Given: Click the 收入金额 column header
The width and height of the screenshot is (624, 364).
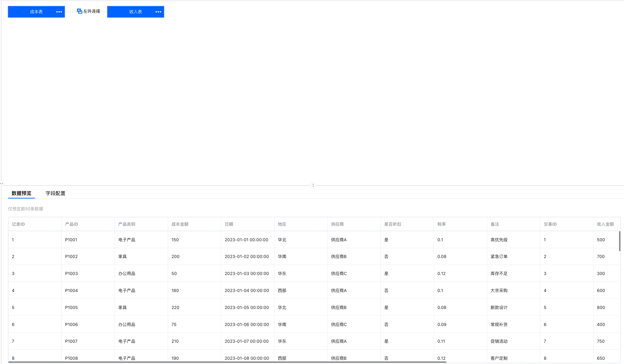Looking at the screenshot, I should click(x=605, y=224).
